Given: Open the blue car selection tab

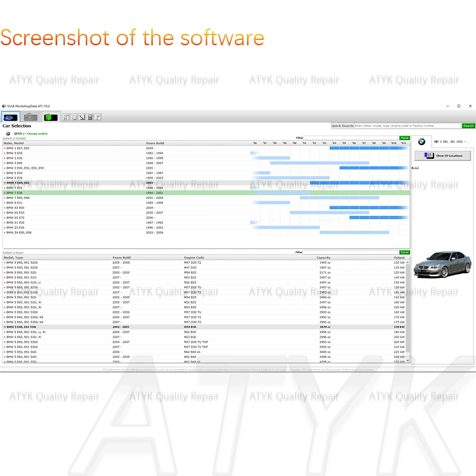Looking at the screenshot, I should (x=10, y=117).
